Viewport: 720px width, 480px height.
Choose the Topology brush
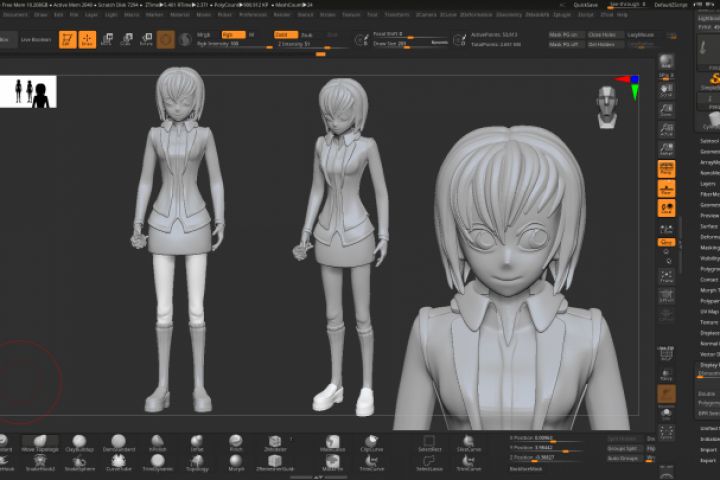(197, 463)
